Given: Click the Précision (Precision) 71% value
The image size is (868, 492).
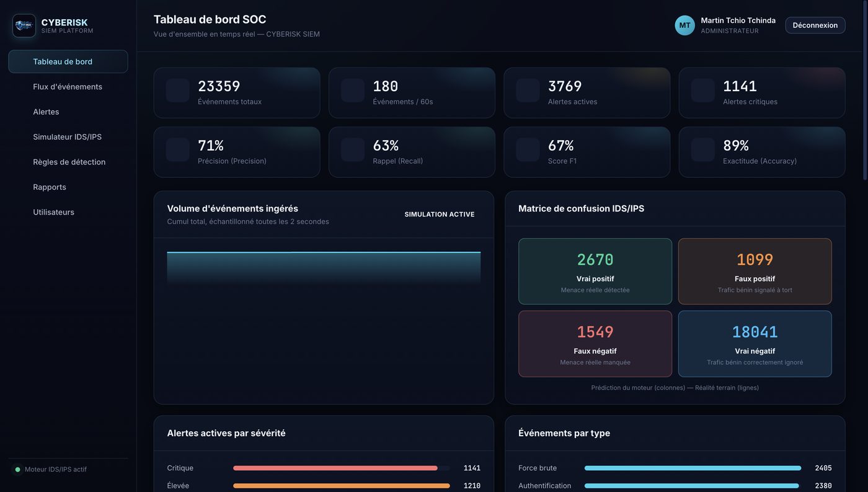Looking at the screenshot, I should pyautogui.click(x=211, y=146).
